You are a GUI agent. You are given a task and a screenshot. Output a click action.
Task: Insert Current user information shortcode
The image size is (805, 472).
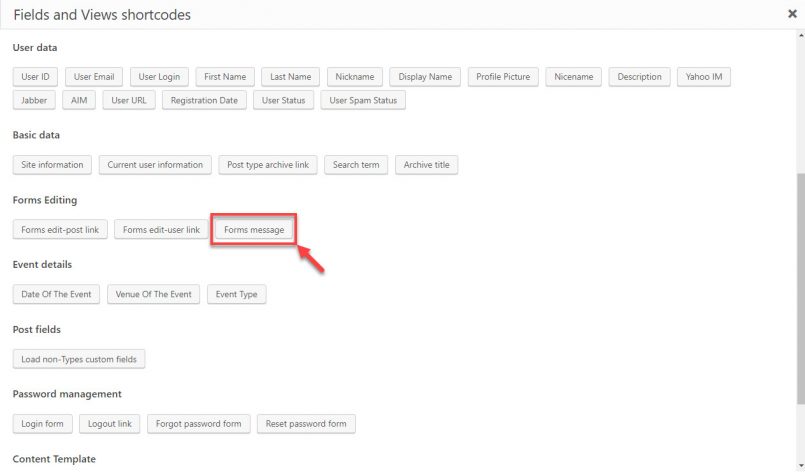click(x=155, y=165)
